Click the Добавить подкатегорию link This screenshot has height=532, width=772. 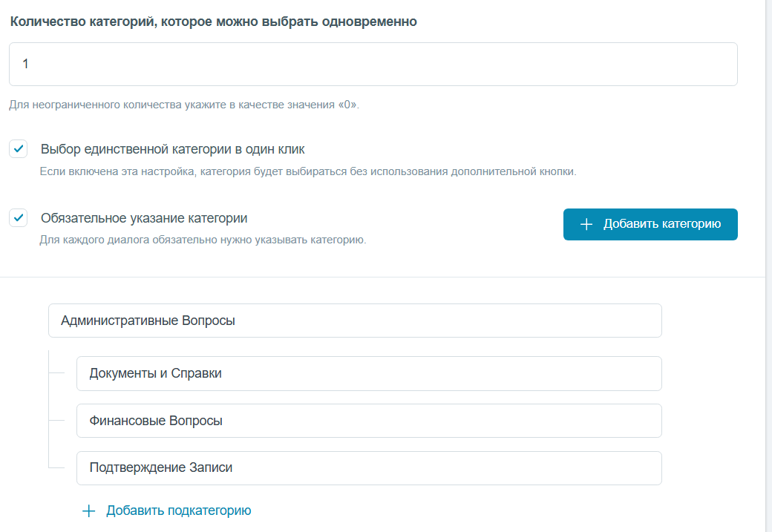[x=178, y=510]
